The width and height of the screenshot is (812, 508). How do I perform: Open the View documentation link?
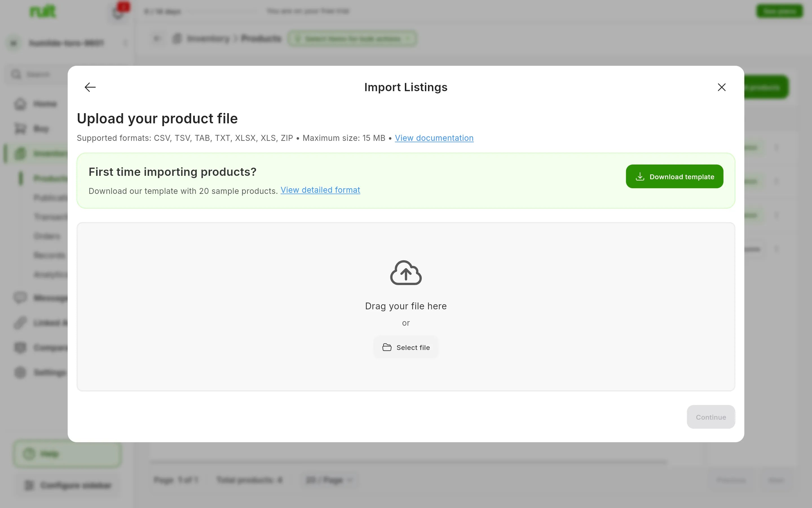click(x=434, y=138)
